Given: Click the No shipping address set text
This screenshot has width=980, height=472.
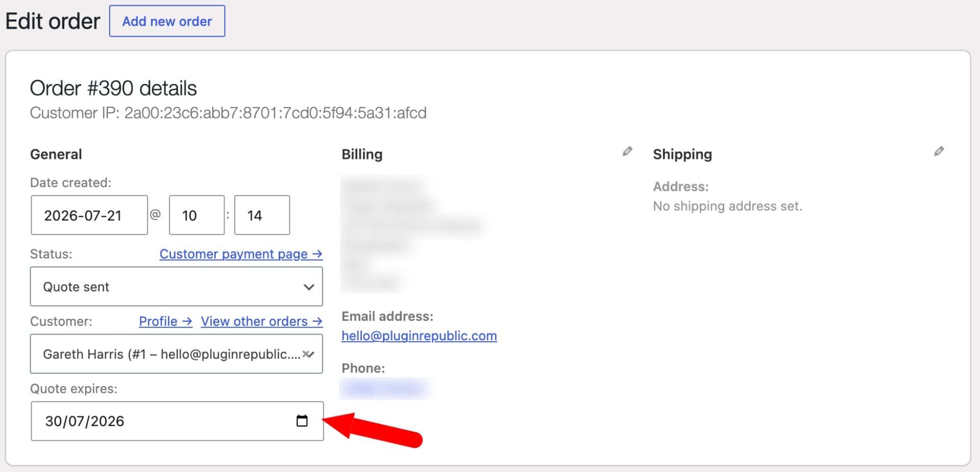Looking at the screenshot, I should coord(727,206).
